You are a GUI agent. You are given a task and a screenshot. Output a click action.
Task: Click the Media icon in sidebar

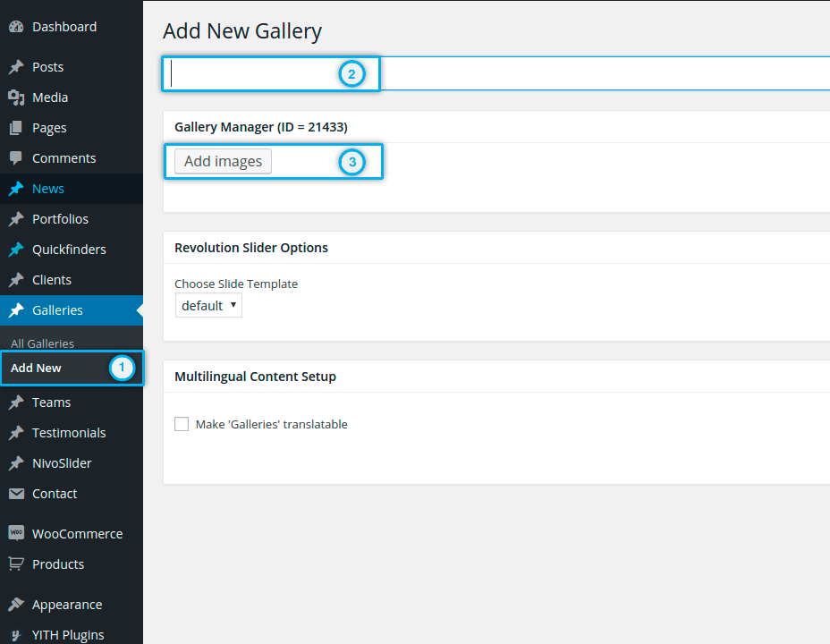pos(16,97)
